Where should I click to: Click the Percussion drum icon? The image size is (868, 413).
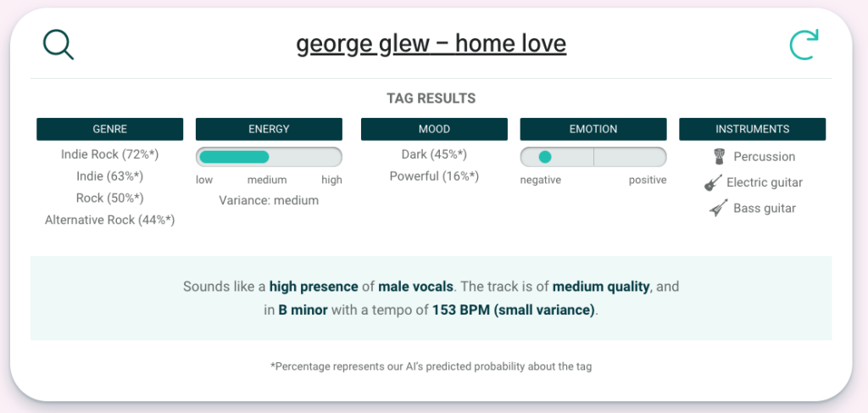click(719, 157)
